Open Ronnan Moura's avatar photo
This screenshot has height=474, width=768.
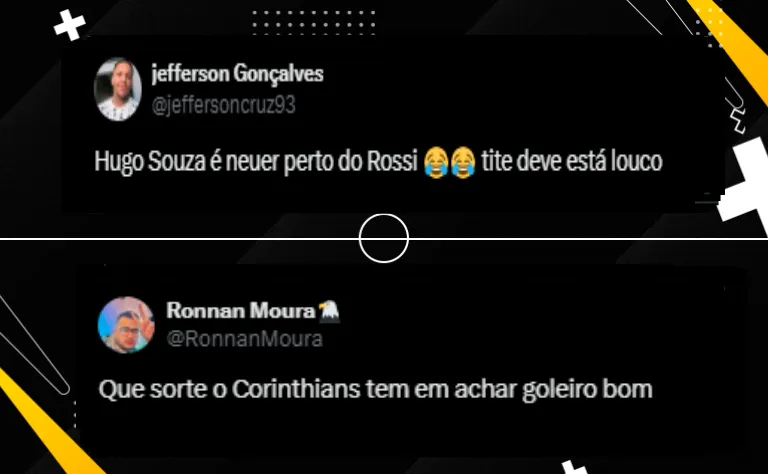126,325
